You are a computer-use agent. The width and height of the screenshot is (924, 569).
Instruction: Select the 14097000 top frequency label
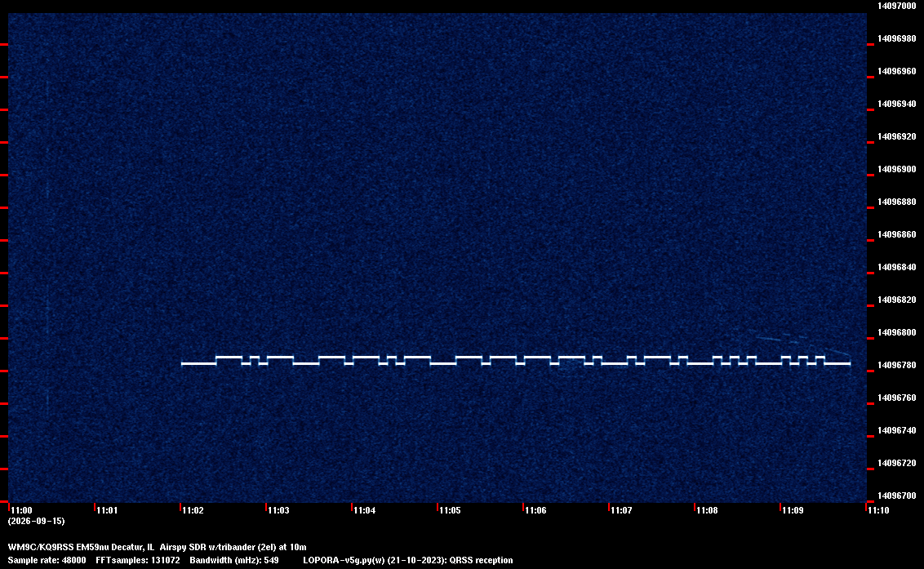(897, 6)
